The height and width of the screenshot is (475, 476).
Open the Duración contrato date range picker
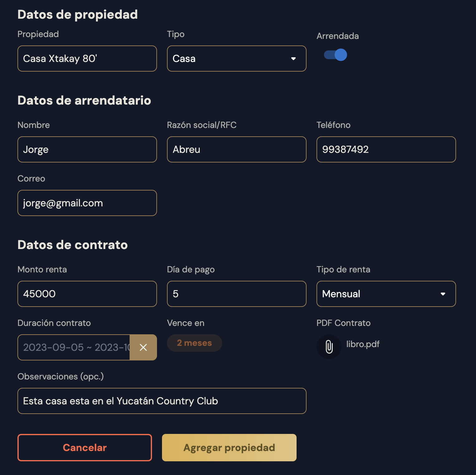pos(74,347)
